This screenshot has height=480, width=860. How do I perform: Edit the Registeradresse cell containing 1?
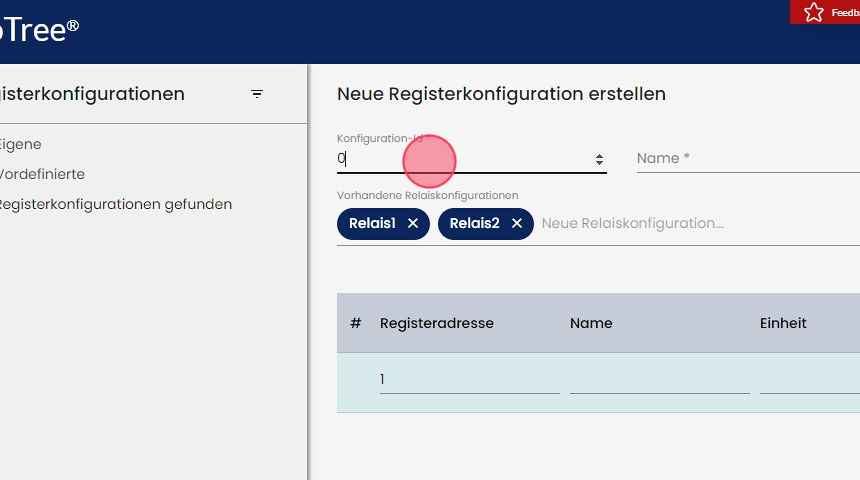[x=468, y=380]
